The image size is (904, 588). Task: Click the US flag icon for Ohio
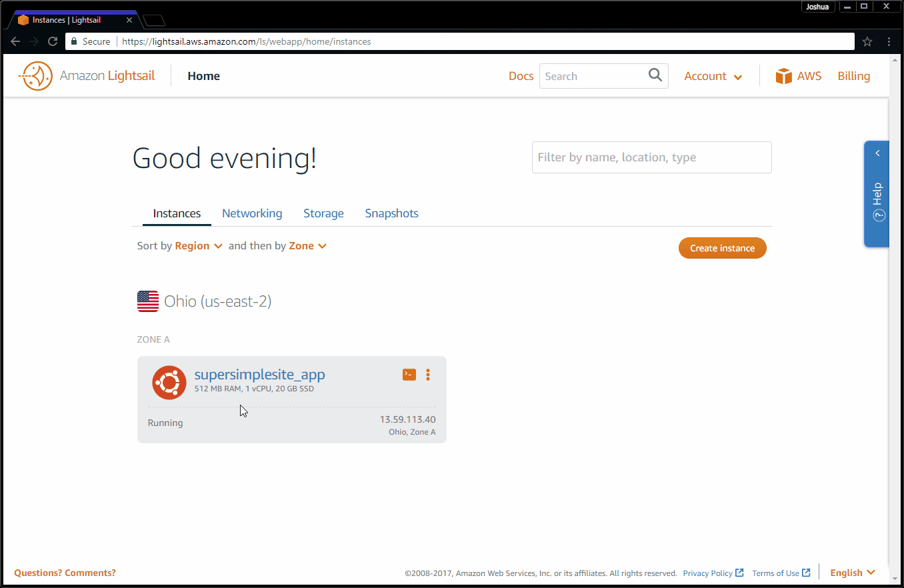pyautogui.click(x=148, y=301)
